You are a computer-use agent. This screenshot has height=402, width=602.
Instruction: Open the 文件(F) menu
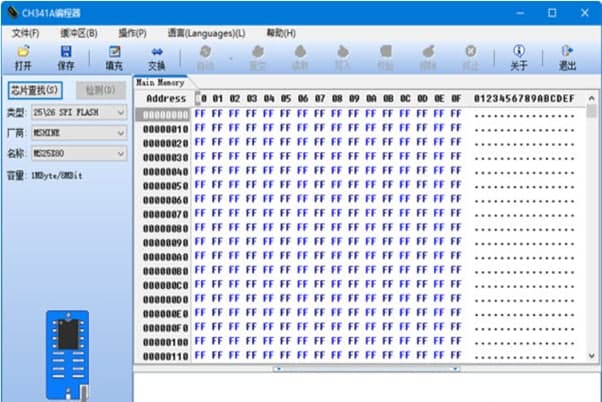(x=25, y=33)
